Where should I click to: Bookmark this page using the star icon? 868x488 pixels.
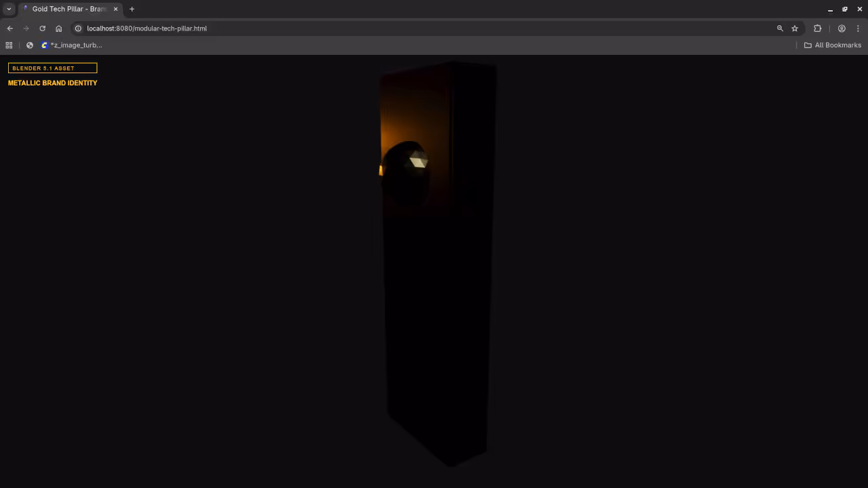[x=795, y=28]
